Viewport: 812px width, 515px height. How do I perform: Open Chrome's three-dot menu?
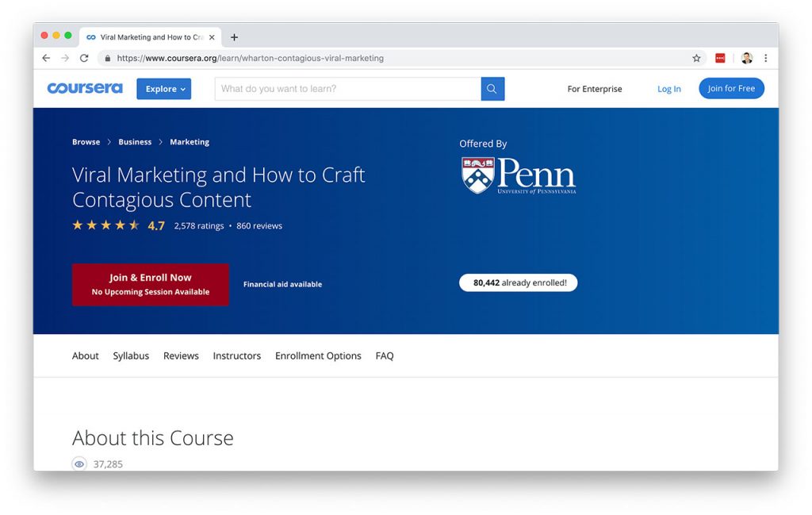[x=765, y=58]
